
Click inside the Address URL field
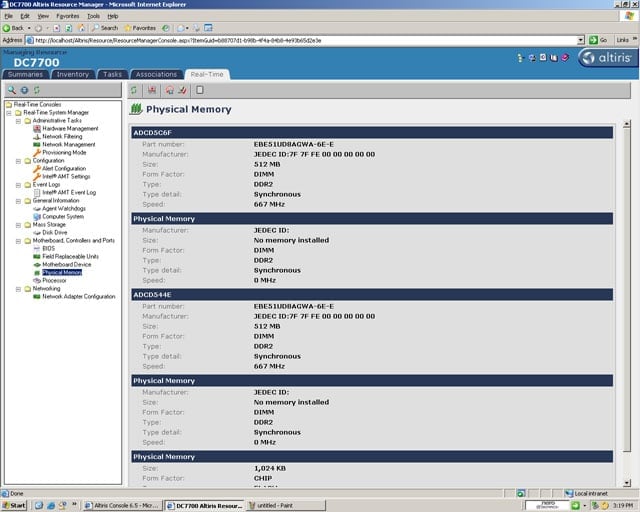(301, 40)
